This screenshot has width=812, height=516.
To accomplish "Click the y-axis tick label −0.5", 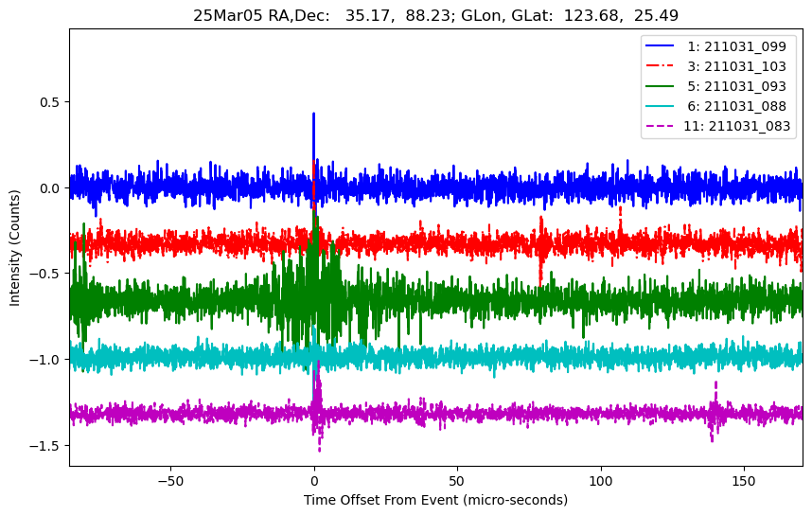I will tap(45, 274).
